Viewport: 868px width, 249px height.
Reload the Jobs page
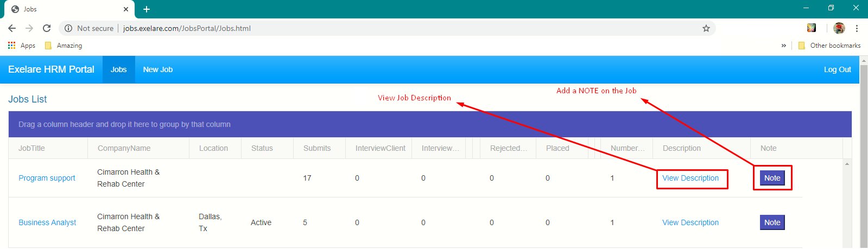(47, 28)
